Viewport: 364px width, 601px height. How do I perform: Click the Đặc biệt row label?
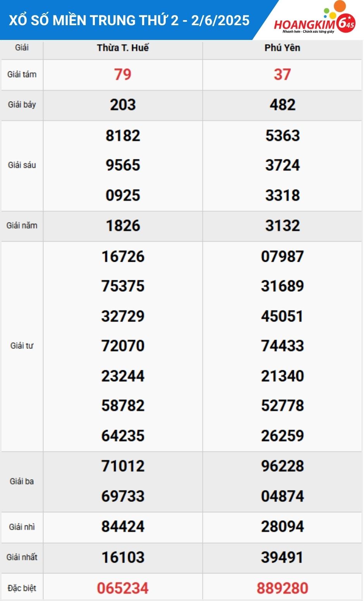pos(22,588)
